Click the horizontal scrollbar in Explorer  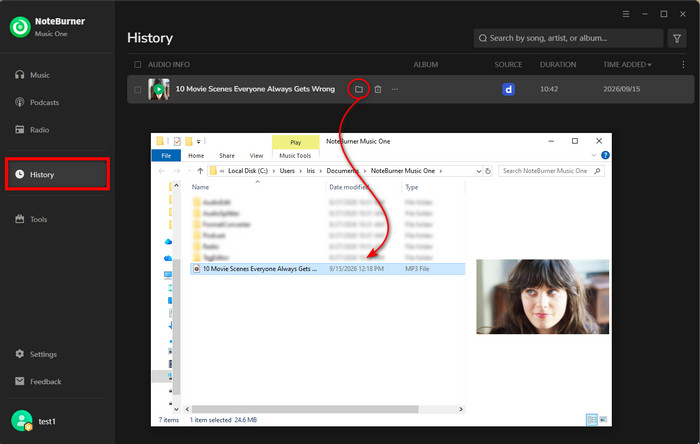tap(305, 409)
